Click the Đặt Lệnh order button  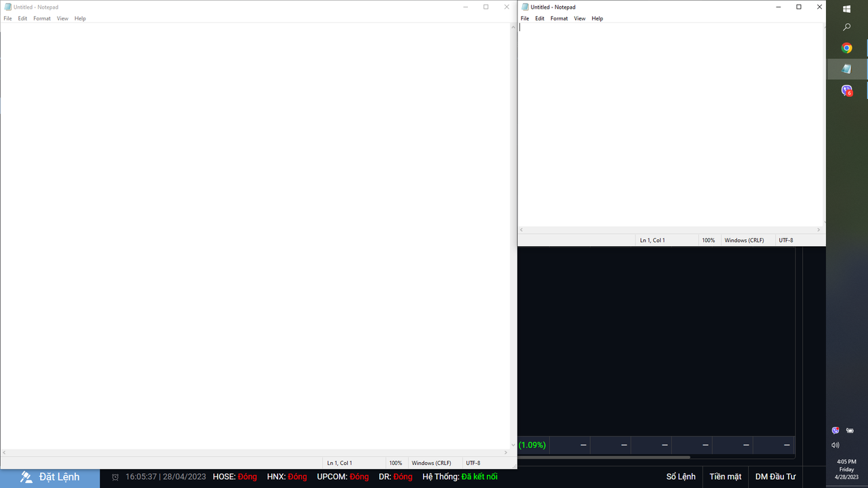click(50, 477)
